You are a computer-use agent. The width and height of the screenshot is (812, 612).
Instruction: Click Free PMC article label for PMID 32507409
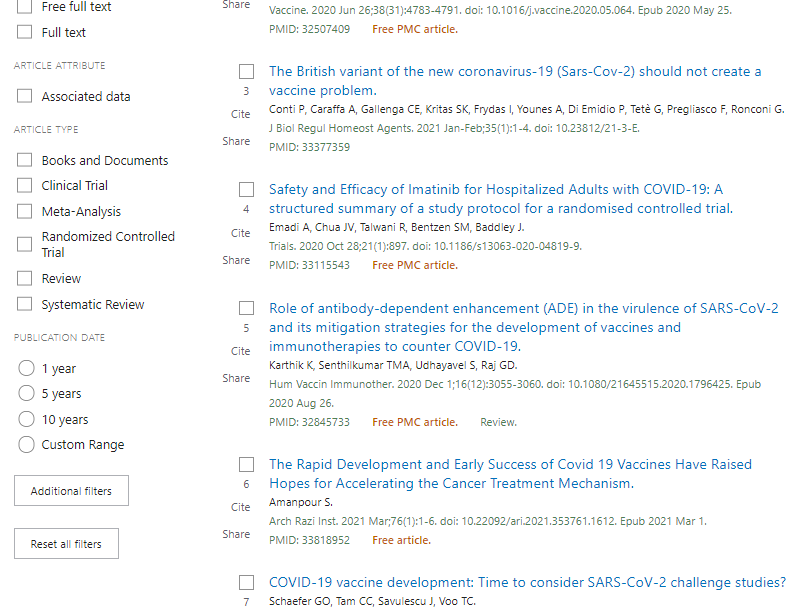click(x=415, y=30)
